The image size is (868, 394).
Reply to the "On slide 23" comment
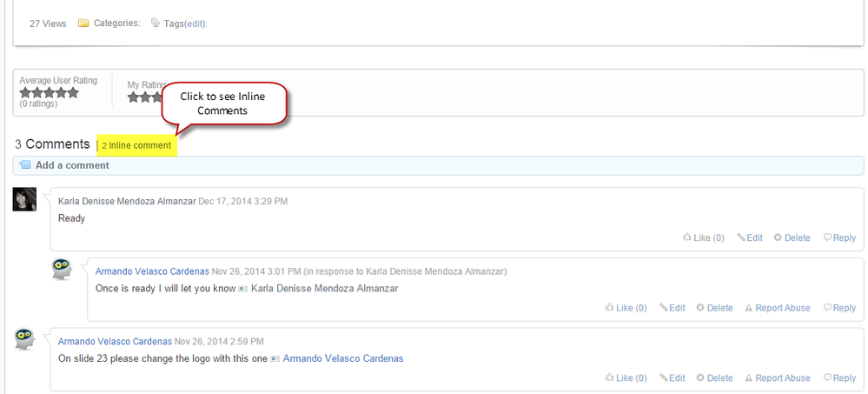click(840, 378)
